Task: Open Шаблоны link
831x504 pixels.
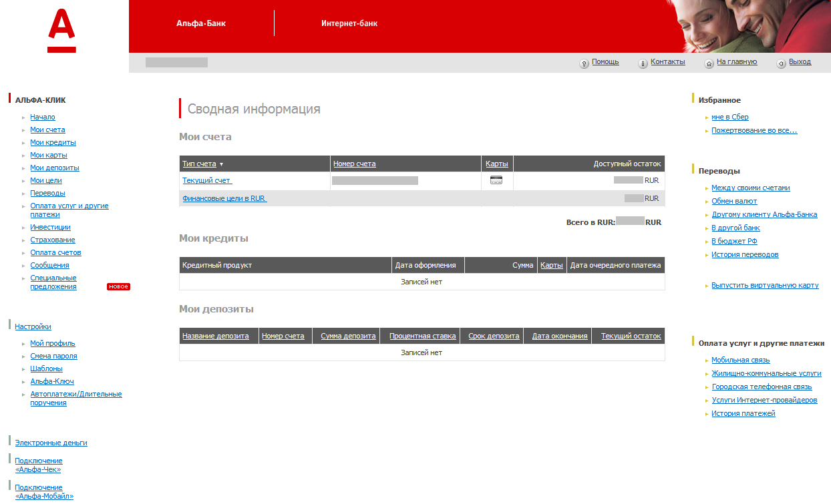Action: pos(46,368)
